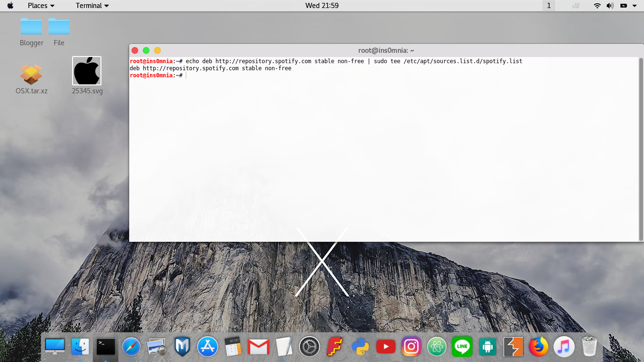Select workspace 1 in the panel
The image size is (644, 362).
click(548, 6)
